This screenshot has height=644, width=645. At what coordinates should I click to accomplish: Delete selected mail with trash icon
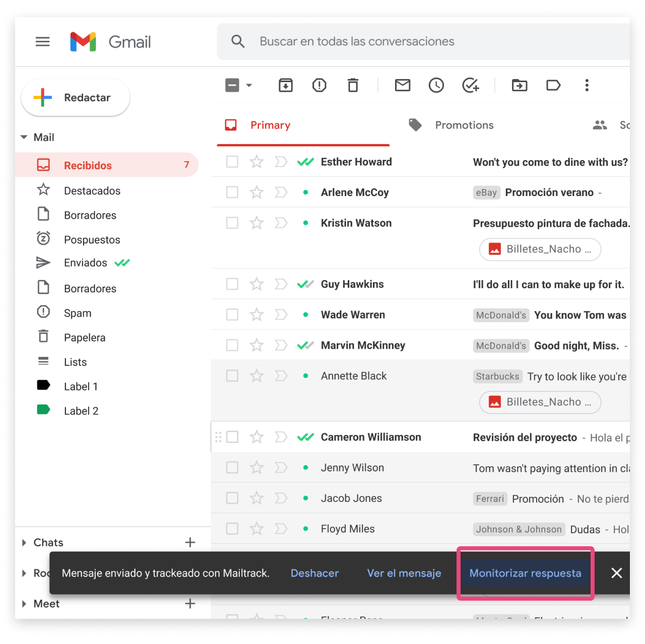point(353,85)
